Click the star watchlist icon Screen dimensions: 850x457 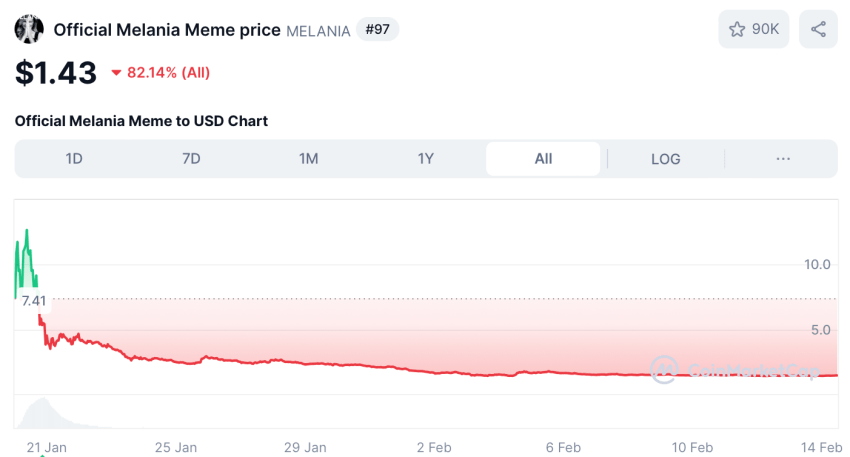tap(737, 29)
